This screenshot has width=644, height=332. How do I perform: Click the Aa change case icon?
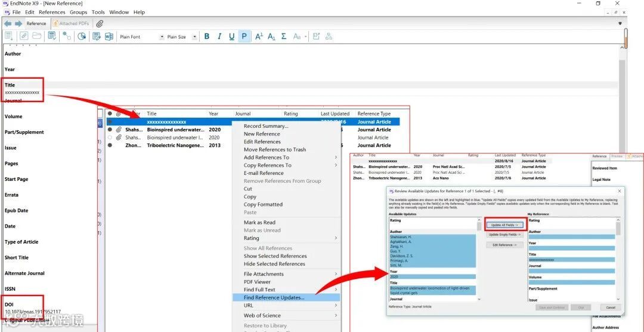[x=297, y=36]
